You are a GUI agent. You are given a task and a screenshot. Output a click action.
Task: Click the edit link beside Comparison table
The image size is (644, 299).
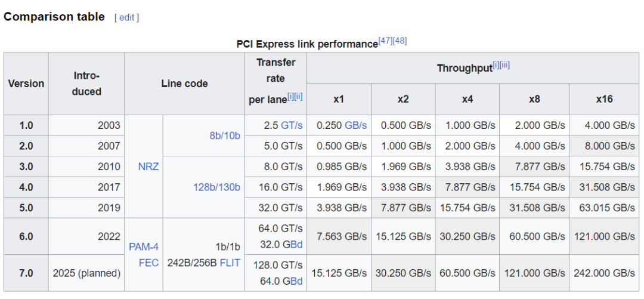click(x=126, y=17)
